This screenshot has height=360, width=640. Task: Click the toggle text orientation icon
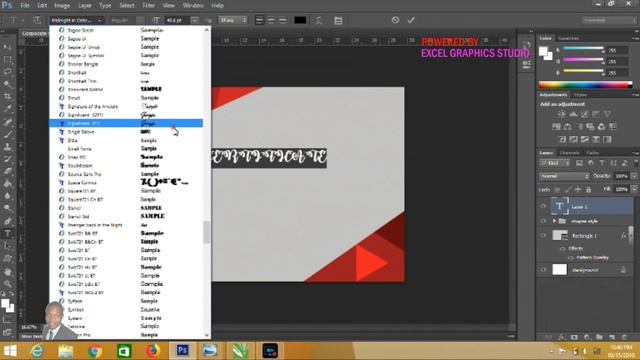tap(37, 20)
